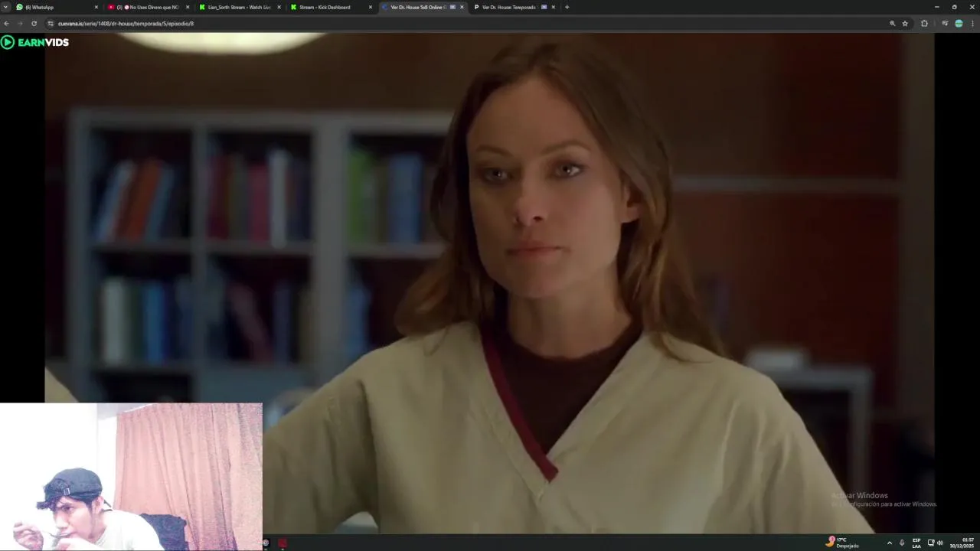Viewport: 980px width, 551px height.
Task: View site information icon in address bar
Action: coord(51,24)
